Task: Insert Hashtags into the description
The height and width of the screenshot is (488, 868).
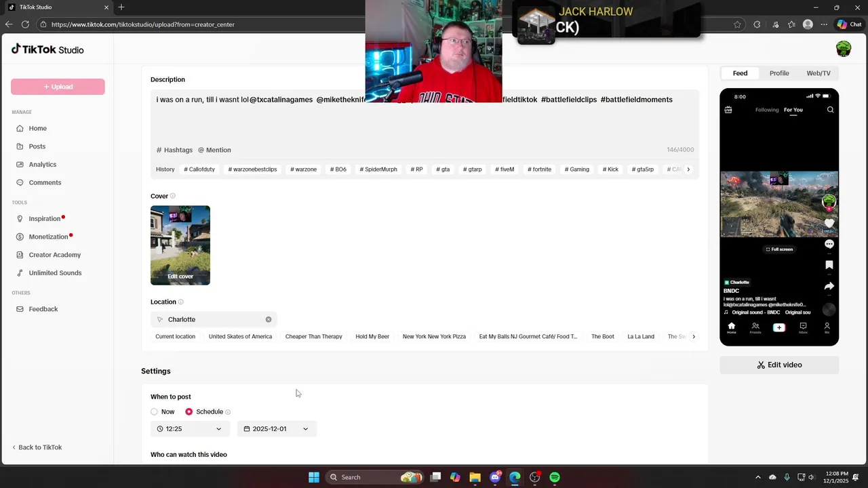Action: (174, 150)
